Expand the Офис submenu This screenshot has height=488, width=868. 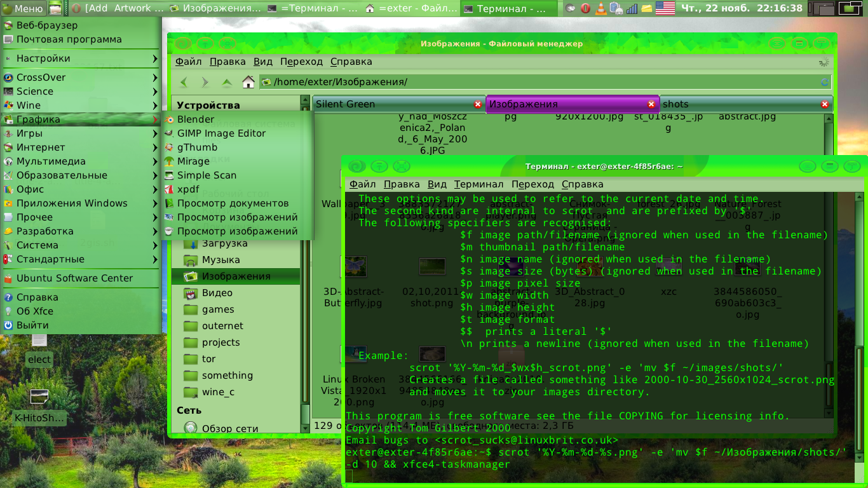81,189
